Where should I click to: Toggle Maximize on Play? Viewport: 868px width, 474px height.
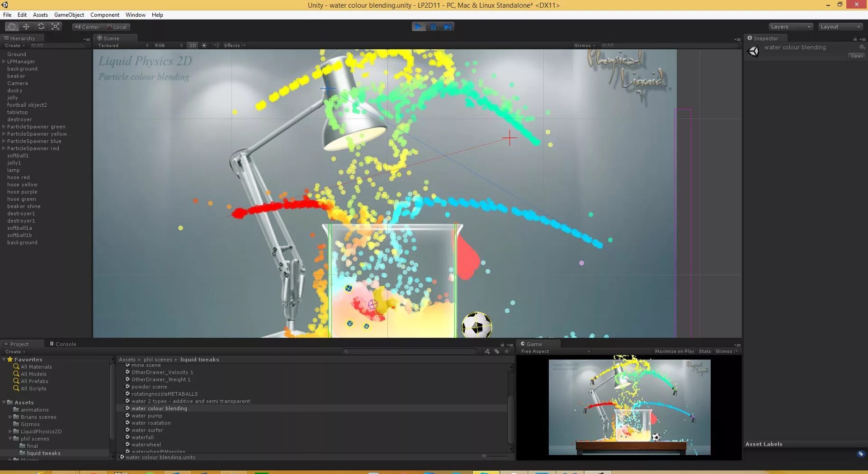(675, 351)
